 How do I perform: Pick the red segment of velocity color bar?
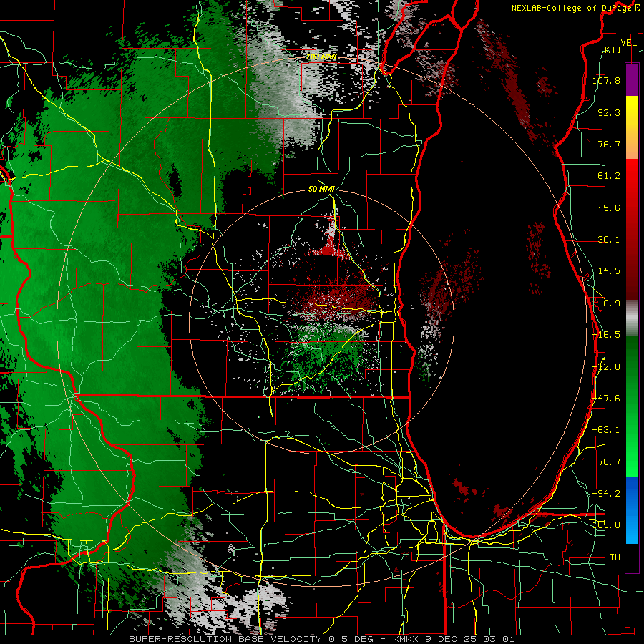(632, 229)
